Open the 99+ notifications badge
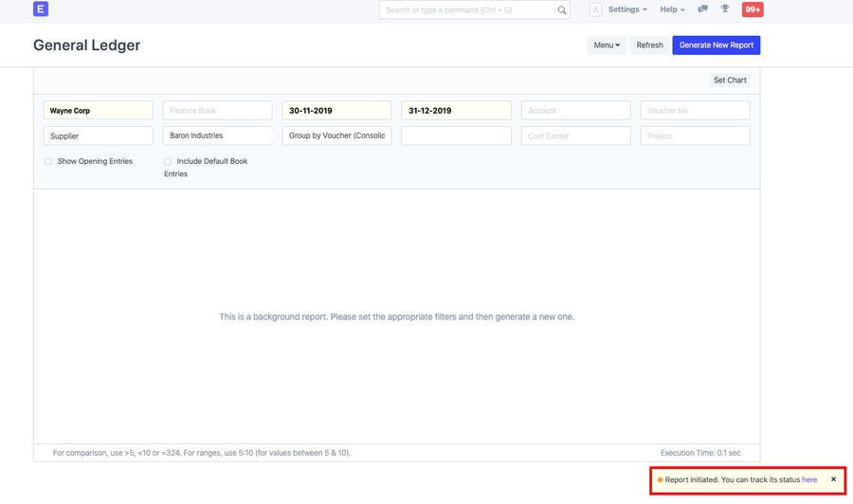This screenshot has width=853, height=504. pos(753,9)
